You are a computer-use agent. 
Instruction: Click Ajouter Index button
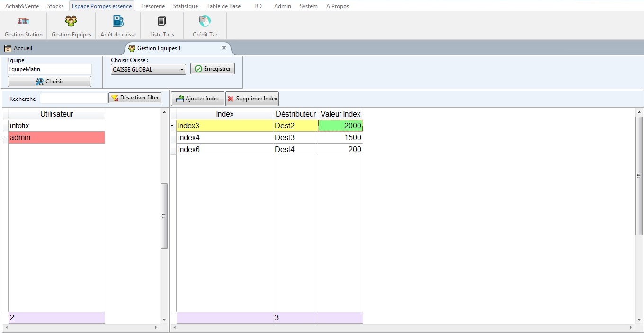click(197, 99)
